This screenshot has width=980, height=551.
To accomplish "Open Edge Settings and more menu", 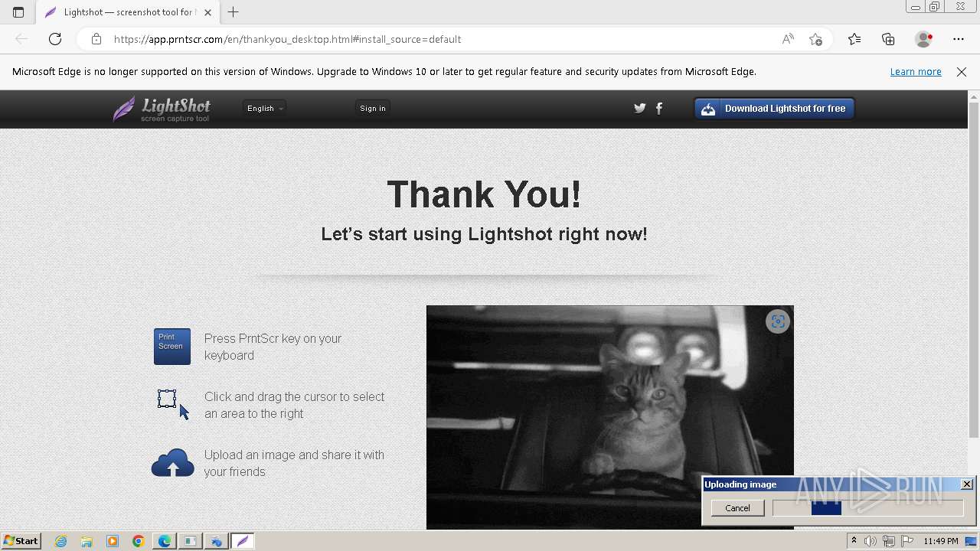I will click(959, 39).
